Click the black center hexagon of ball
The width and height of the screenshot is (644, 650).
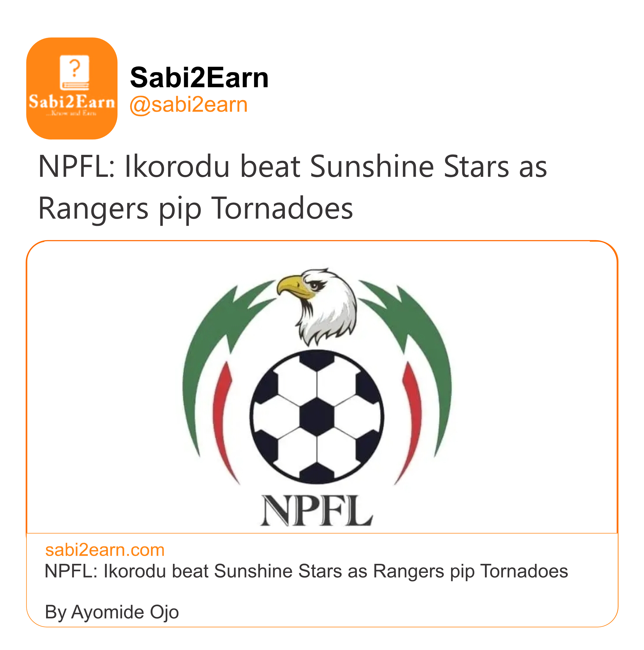(317, 417)
